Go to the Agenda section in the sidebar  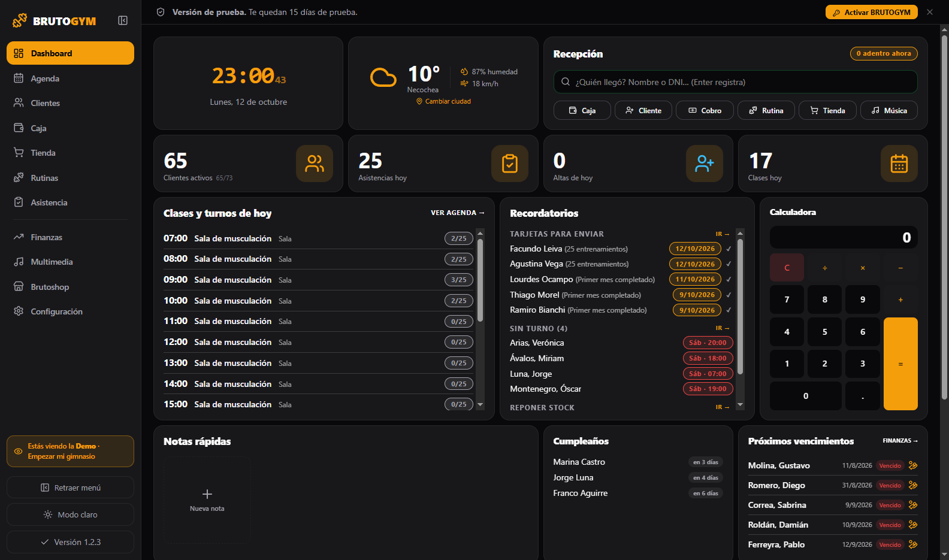[70, 78]
